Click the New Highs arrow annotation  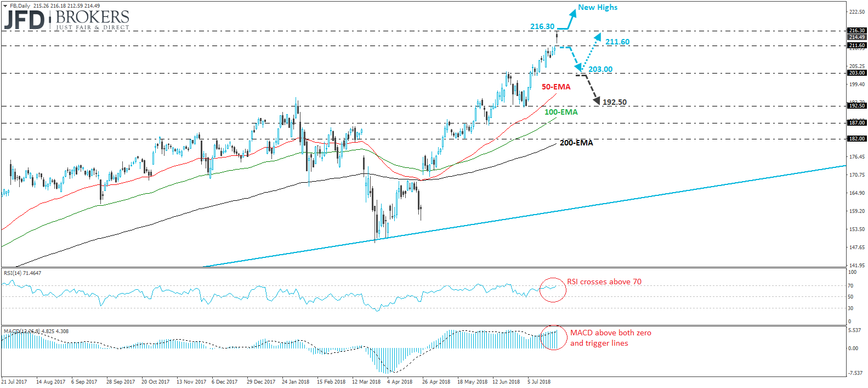(x=598, y=7)
